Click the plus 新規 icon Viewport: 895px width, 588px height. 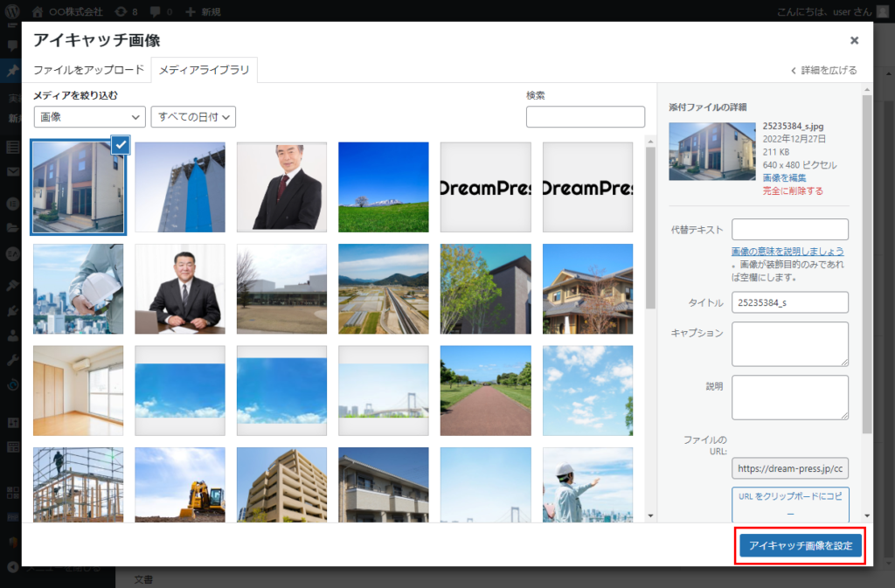(x=190, y=12)
